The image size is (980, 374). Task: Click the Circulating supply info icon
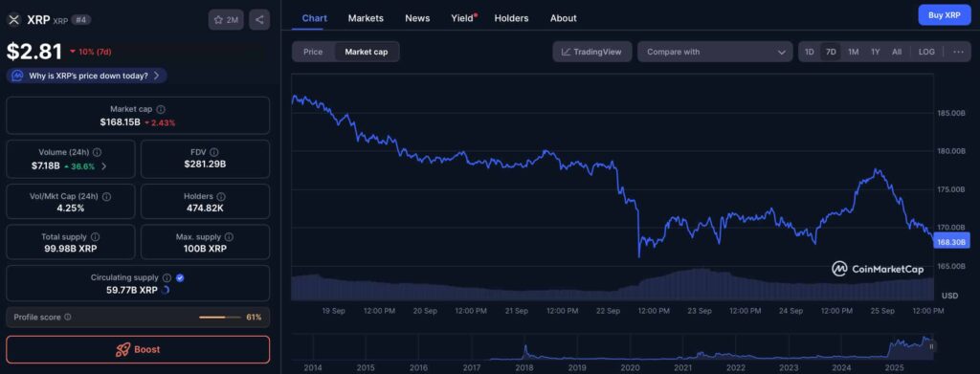point(167,277)
